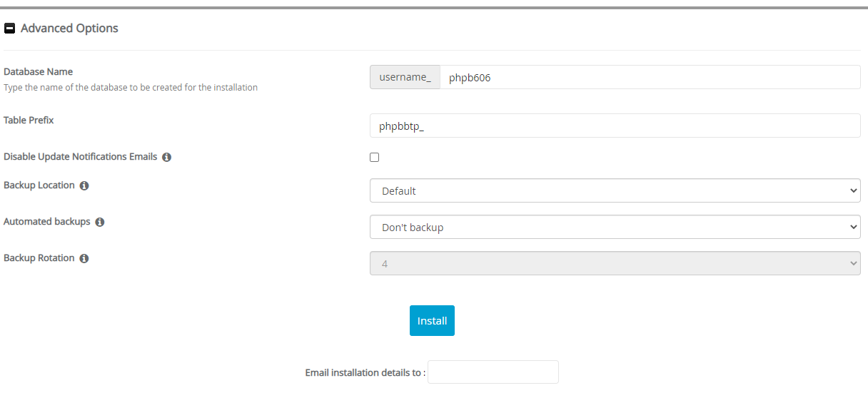Open the Backup Location dropdown
Image resolution: width=868 pixels, height=393 pixels.
[615, 191]
